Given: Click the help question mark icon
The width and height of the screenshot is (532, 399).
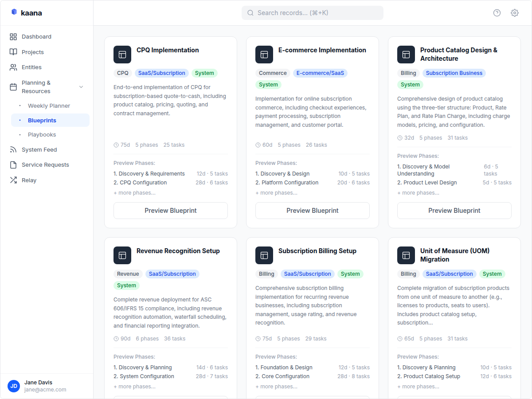Looking at the screenshot, I should [497, 13].
